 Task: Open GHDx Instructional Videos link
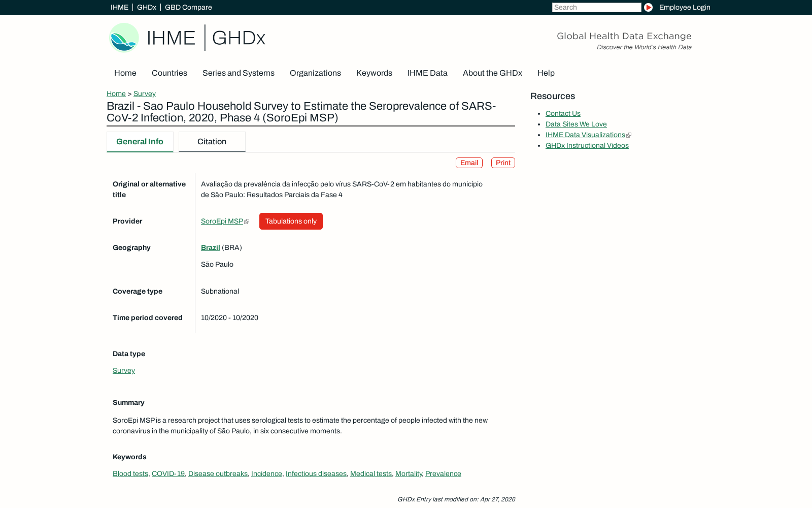[587, 146]
